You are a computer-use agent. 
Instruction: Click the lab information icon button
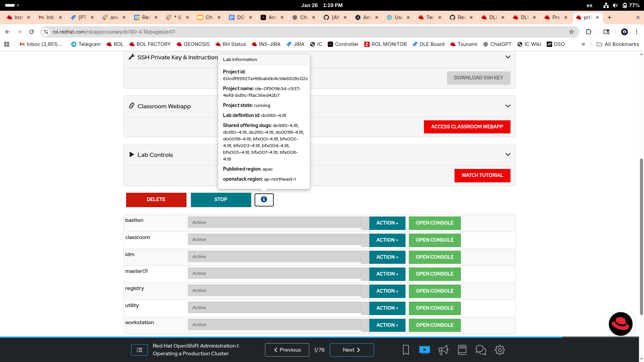click(x=264, y=200)
